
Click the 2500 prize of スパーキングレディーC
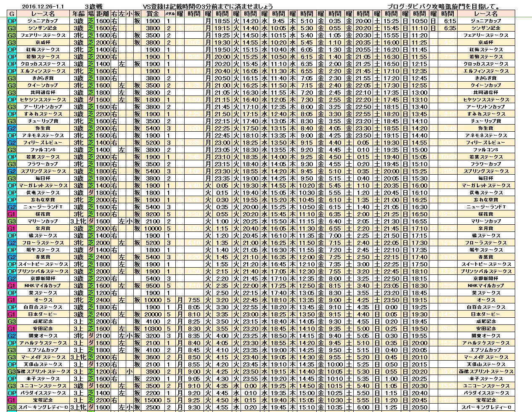[153, 407]
